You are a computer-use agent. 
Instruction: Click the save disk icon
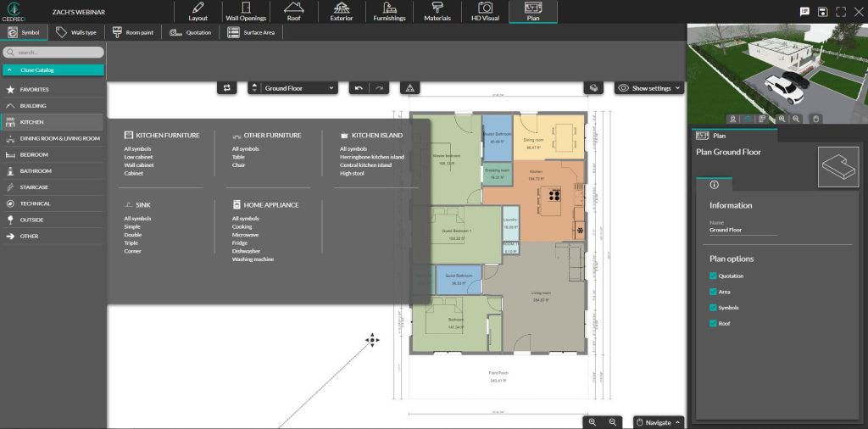823,12
